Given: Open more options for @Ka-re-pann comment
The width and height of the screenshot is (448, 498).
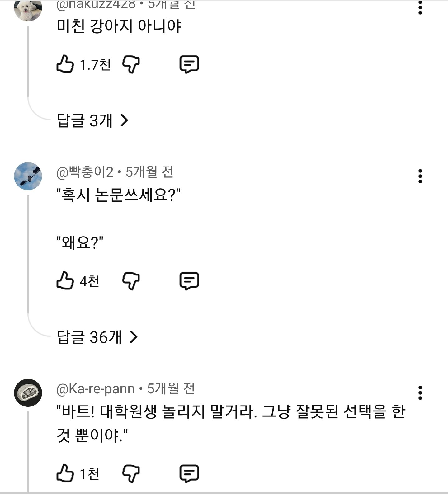Looking at the screenshot, I should [420, 393].
